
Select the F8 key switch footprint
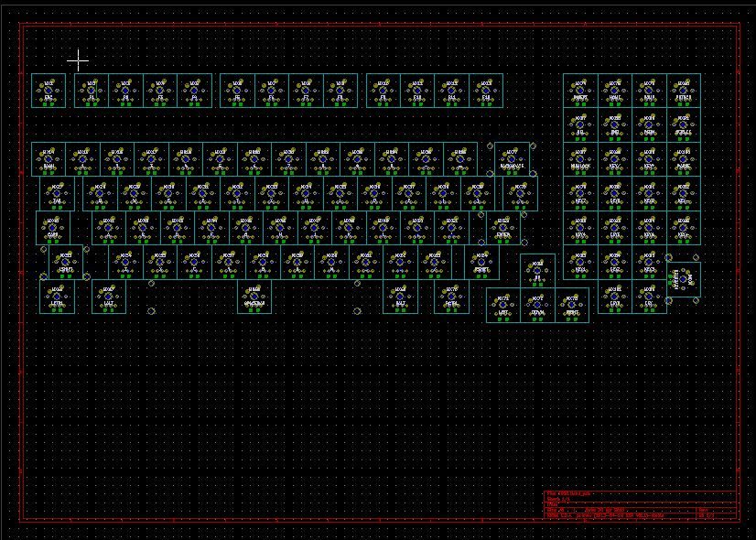point(340,91)
